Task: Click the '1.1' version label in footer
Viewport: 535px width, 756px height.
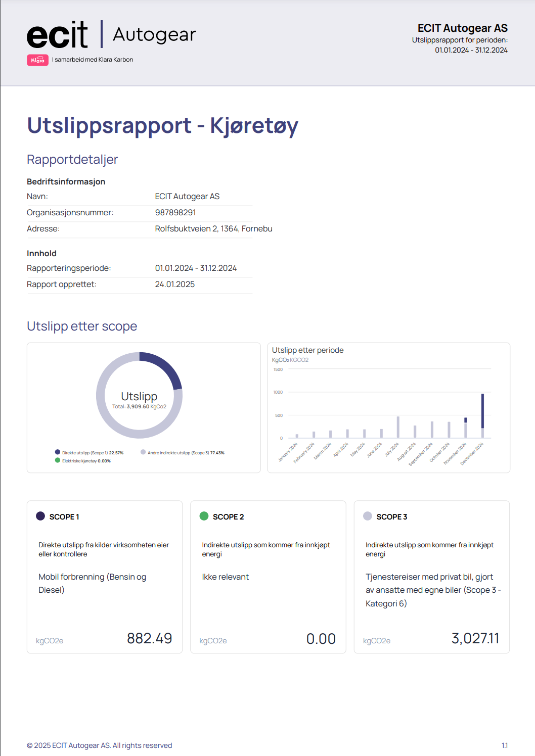Action: [505, 744]
